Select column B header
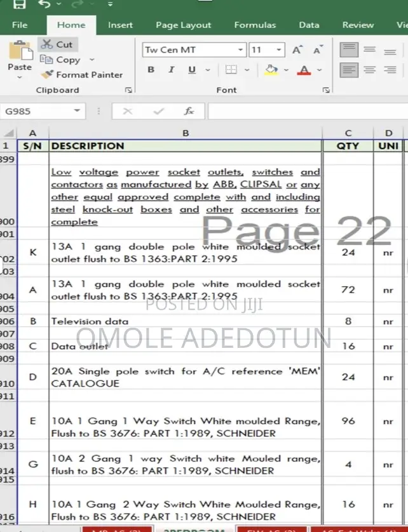Image resolution: width=408 pixels, height=532 pixels. (186, 133)
